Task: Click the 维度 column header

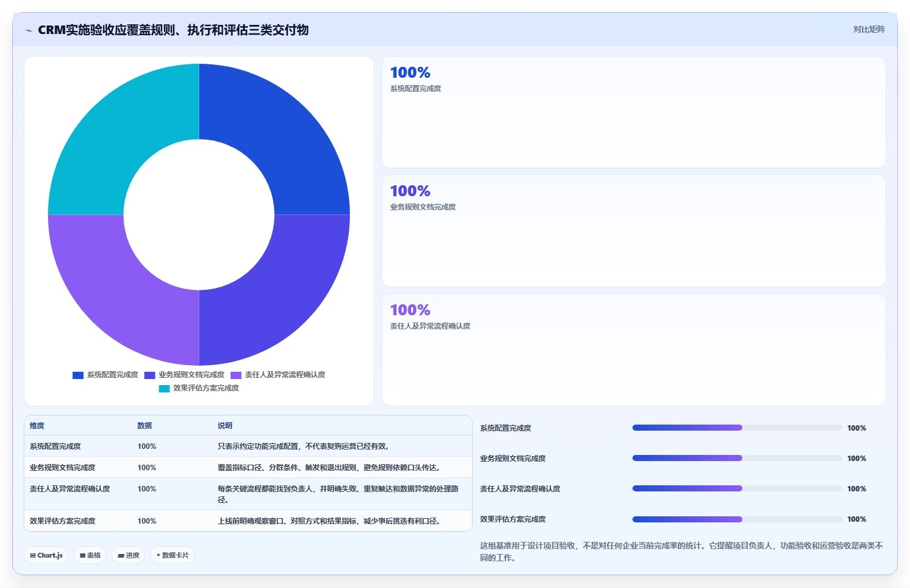Action: (x=37, y=426)
